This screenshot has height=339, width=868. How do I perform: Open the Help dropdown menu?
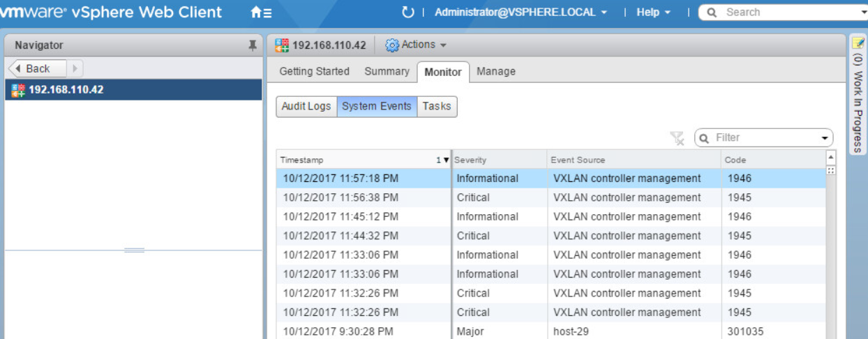(x=653, y=13)
